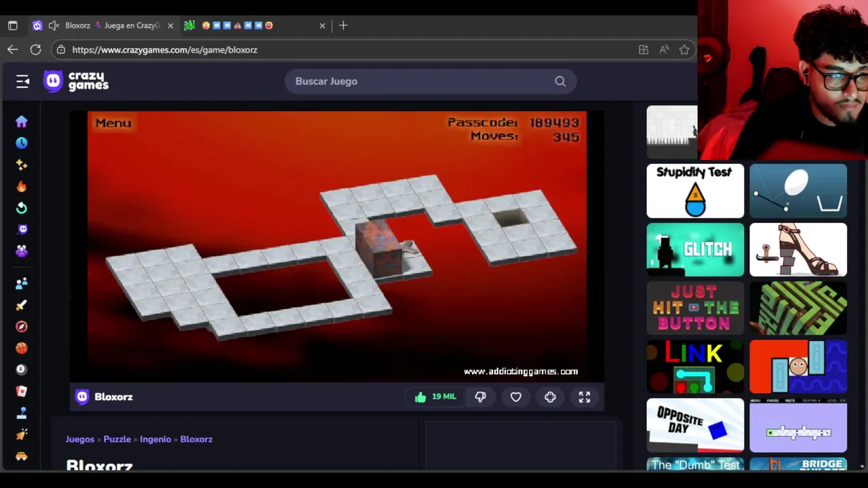Click the Moves counter value 345
The image size is (868, 488).
[x=566, y=137]
